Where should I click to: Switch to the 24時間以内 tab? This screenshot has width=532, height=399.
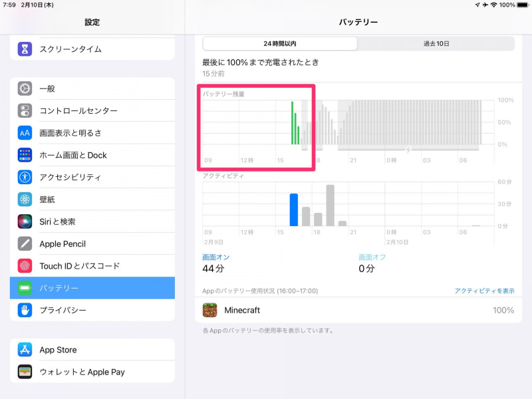coord(280,44)
